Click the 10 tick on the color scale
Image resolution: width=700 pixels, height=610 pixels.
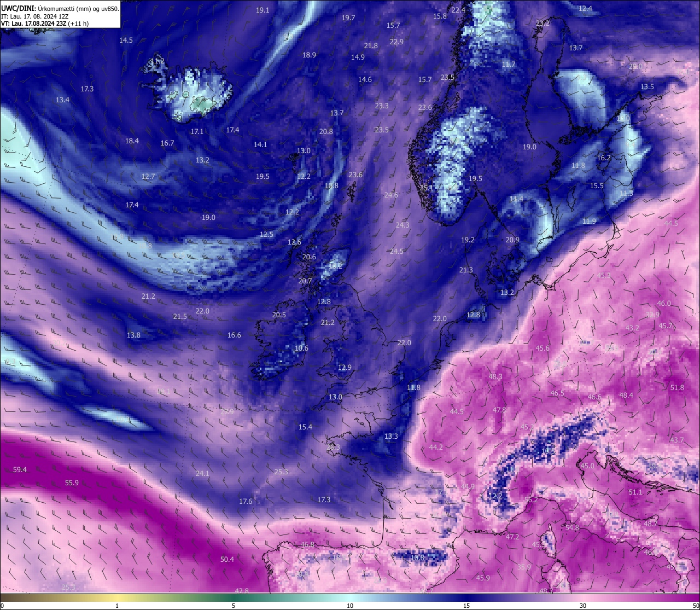(x=350, y=606)
